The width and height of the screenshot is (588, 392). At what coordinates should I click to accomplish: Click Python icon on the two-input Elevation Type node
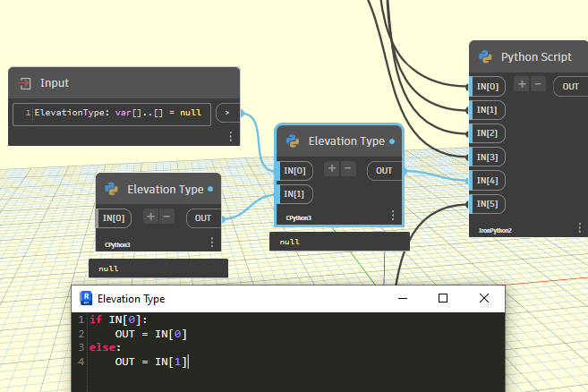tap(293, 141)
